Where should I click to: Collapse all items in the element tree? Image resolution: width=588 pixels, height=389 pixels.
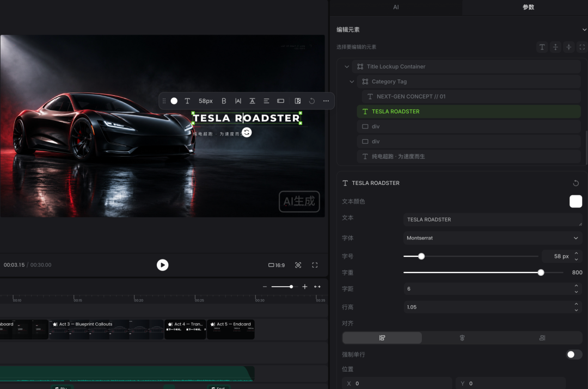point(569,47)
